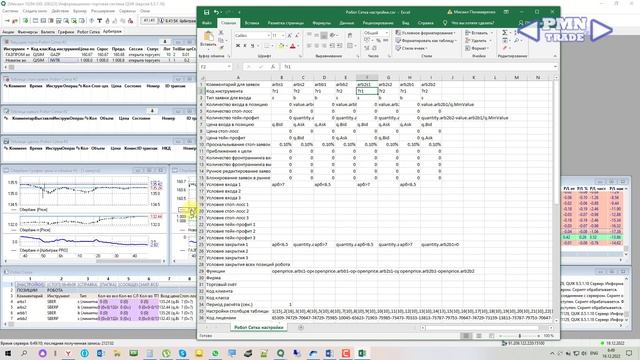The image size is (640, 360).
Task: Apply percent style number format
Action: [378, 40]
